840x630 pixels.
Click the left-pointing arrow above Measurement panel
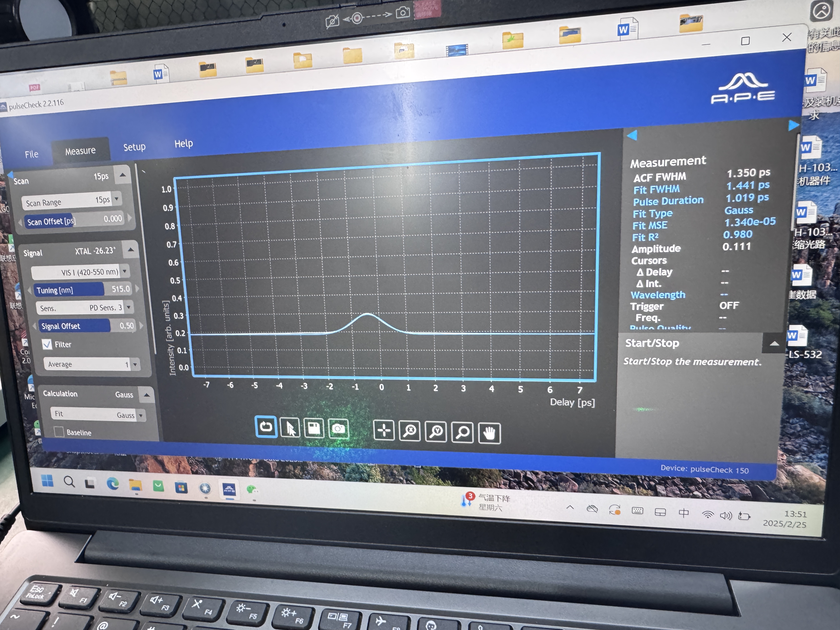pos(632,135)
